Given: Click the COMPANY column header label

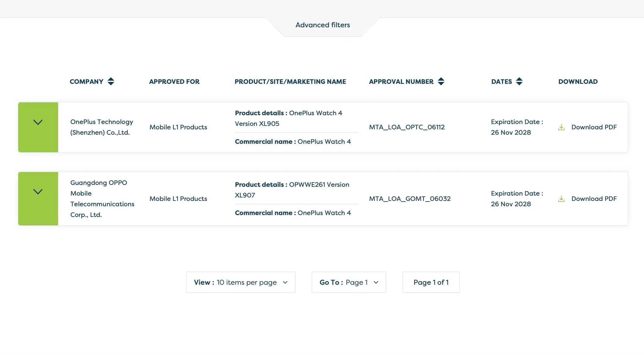Looking at the screenshot, I should 86,82.
